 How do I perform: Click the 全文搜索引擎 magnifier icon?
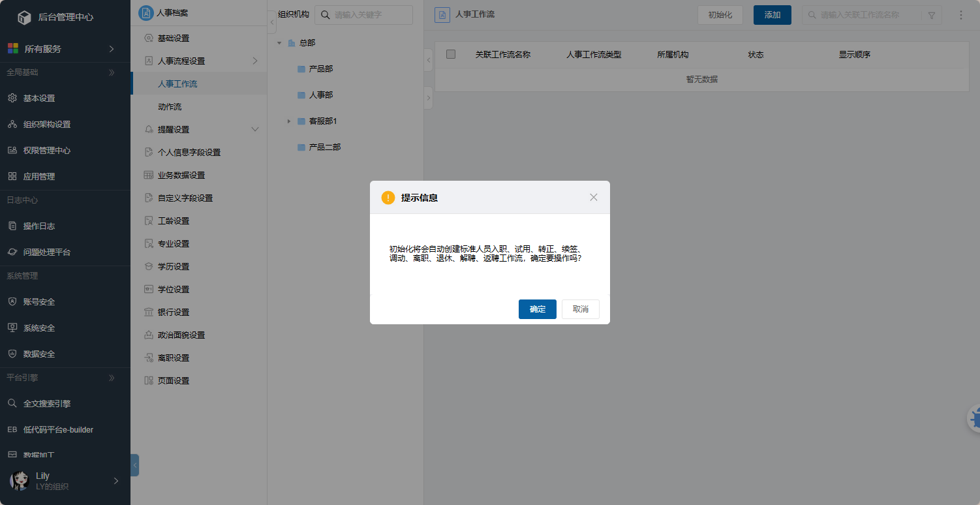coord(12,404)
